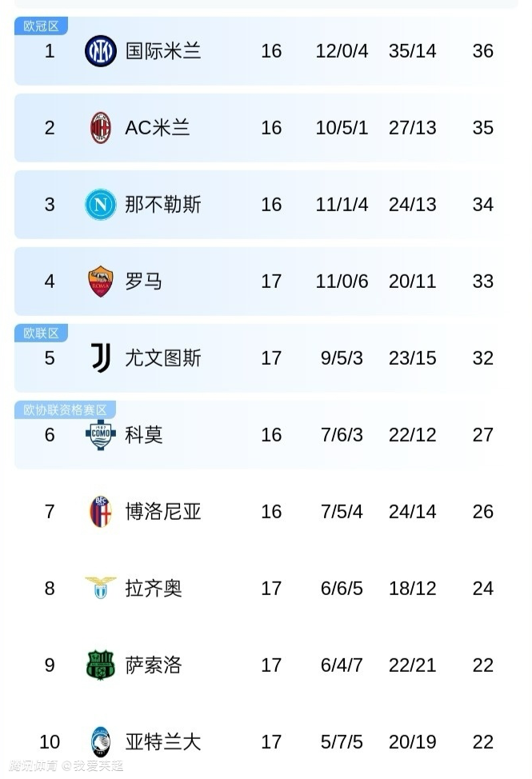
Task: Click the 欧冠区 zone label
Action: pos(41,26)
